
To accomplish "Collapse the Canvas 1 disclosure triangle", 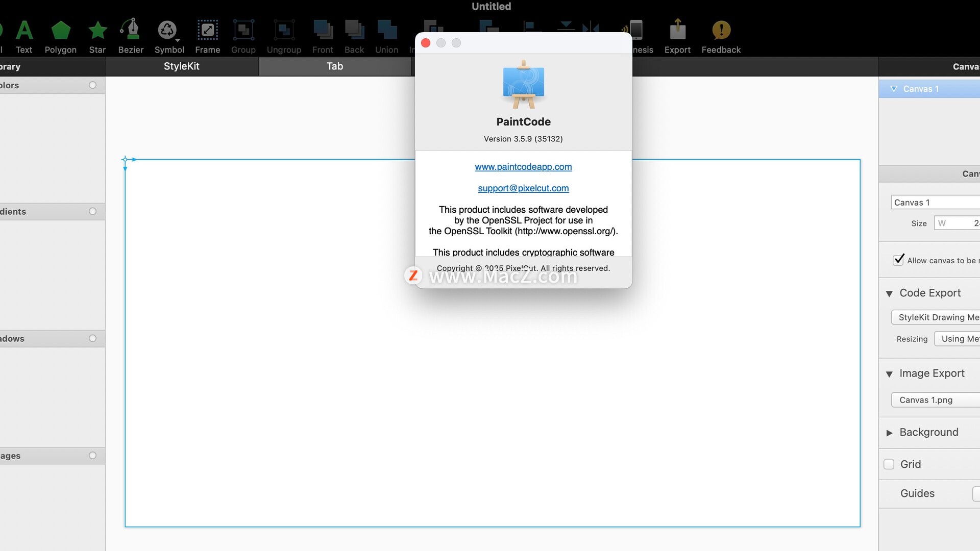I will tap(893, 89).
